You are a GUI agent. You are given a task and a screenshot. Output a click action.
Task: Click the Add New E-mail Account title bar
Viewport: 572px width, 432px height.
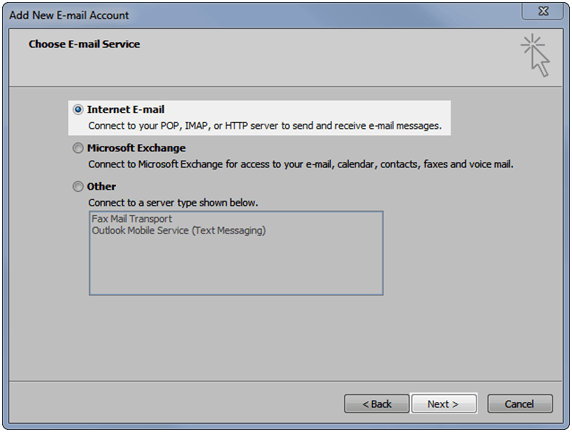pos(255,15)
